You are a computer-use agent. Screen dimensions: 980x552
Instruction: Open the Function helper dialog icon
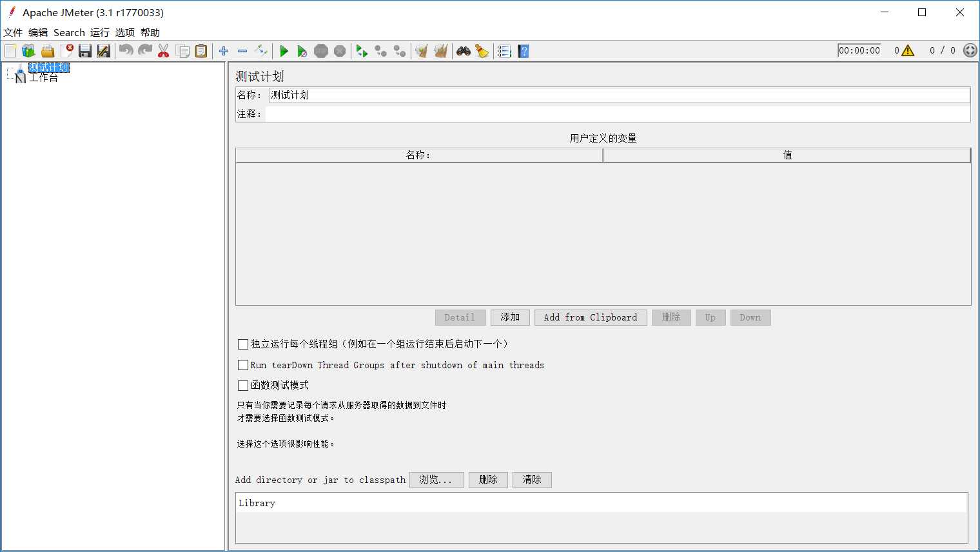504,51
